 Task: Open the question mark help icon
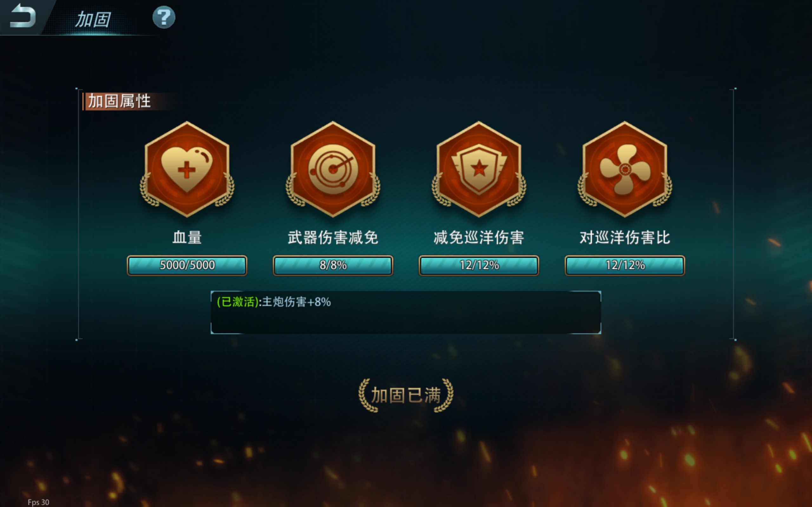pos(164,17)
